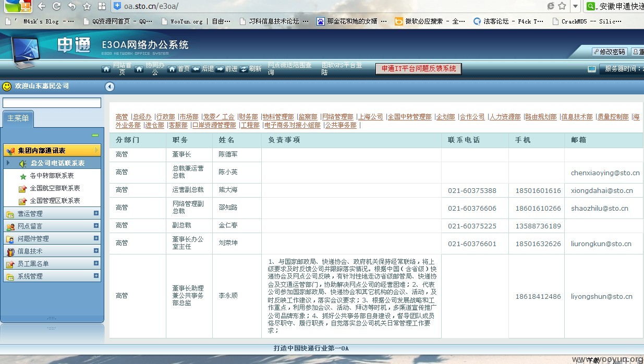
Task: Expand 营运管理 plus icon
Action: tap(96, 213)
